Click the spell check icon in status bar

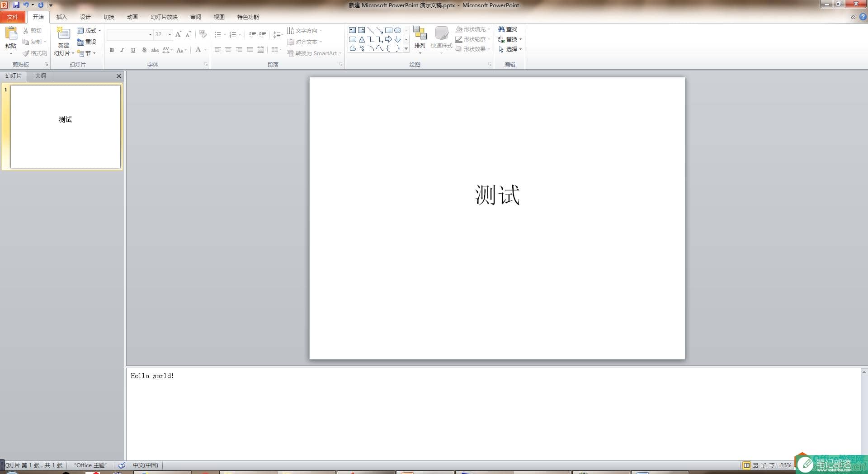(x=122, y=465)
